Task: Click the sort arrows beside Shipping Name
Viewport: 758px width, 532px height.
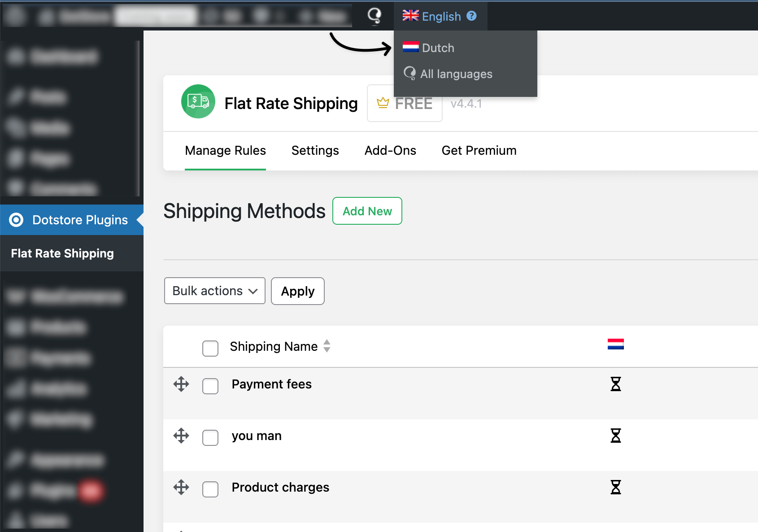Action: pos(327,346)
